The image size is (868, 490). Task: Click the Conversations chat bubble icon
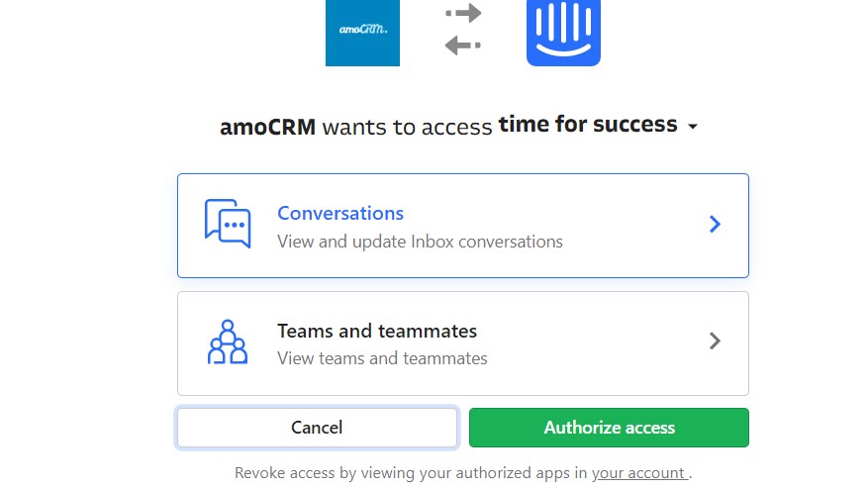pos(228,224)
